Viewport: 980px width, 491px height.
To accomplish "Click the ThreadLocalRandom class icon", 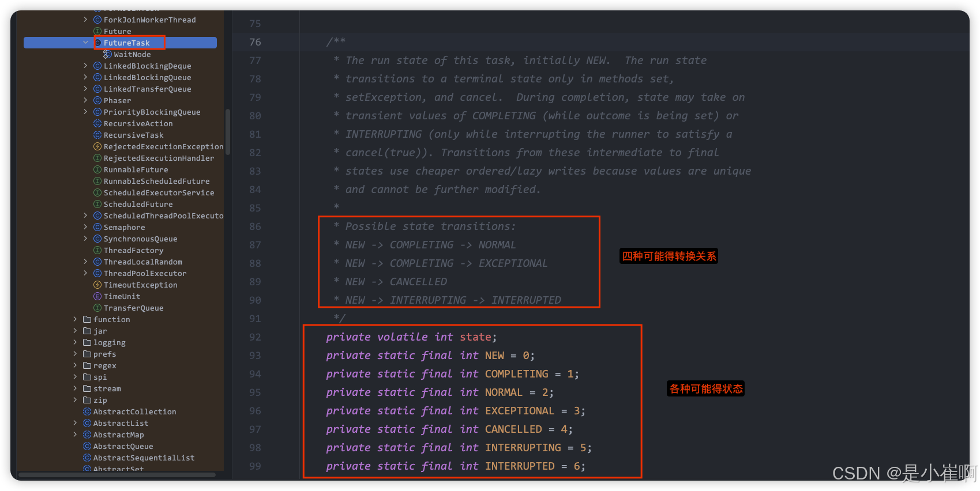I will [x=97, y=262].
